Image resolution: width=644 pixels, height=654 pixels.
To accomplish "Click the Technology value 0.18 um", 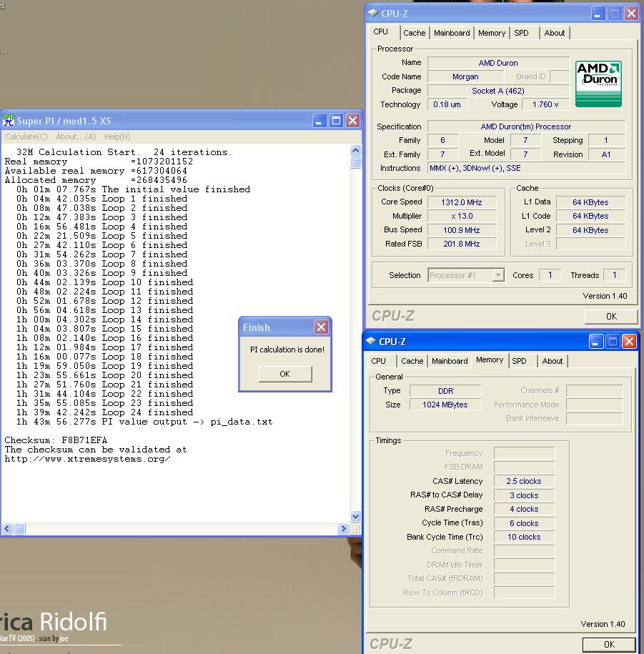I will coord(447,104).
